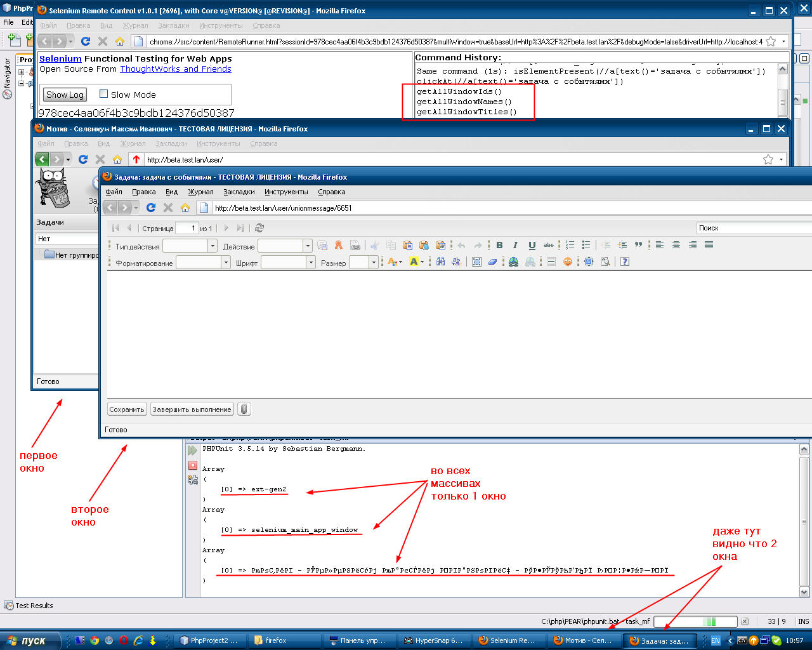Align text right in editor
812x650 pixels.
pos(693,245)
